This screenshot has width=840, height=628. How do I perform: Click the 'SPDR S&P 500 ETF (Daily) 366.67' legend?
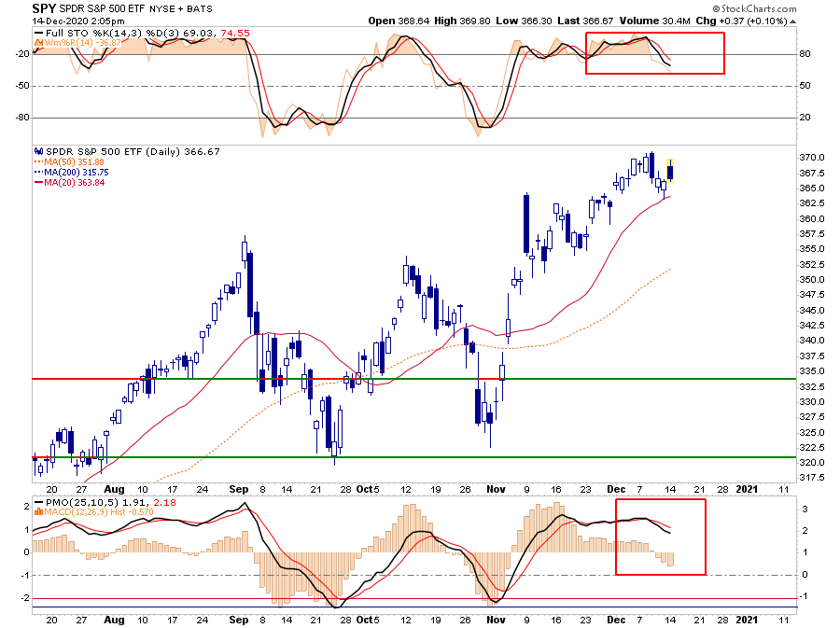pos(133,152)
